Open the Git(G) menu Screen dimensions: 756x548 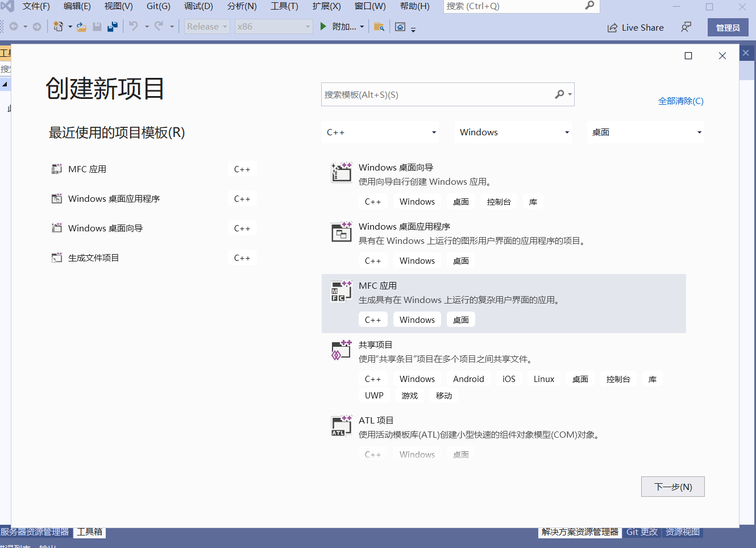157,6
